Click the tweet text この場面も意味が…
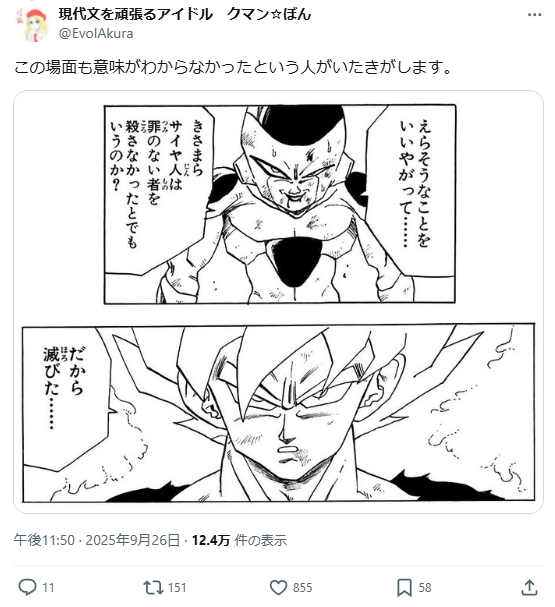Screen dimensions: 555x607 [232, 67]
